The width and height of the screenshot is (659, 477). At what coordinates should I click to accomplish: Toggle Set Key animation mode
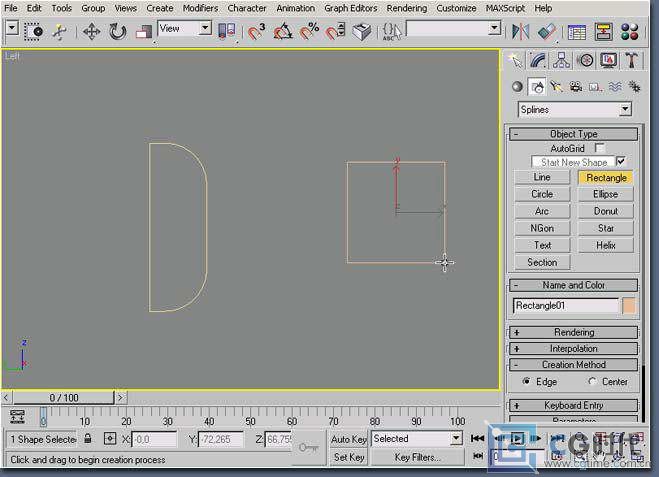click(348, 457)
